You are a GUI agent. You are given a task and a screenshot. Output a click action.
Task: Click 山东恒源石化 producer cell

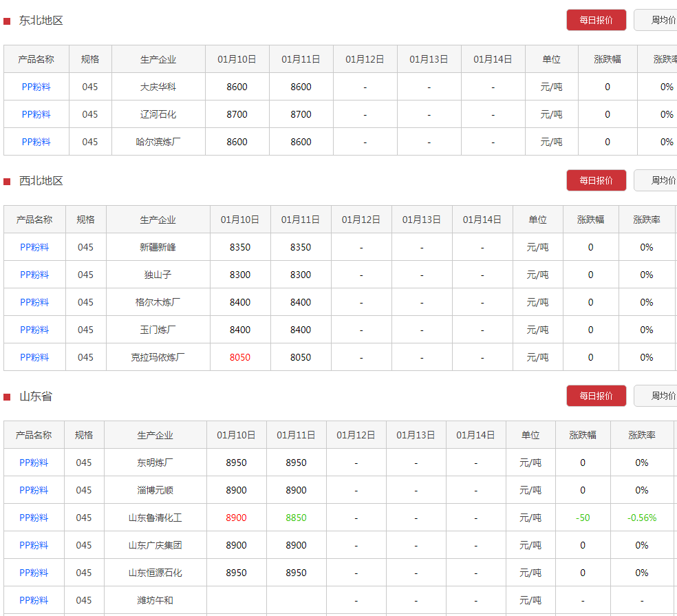click(155, 573)
